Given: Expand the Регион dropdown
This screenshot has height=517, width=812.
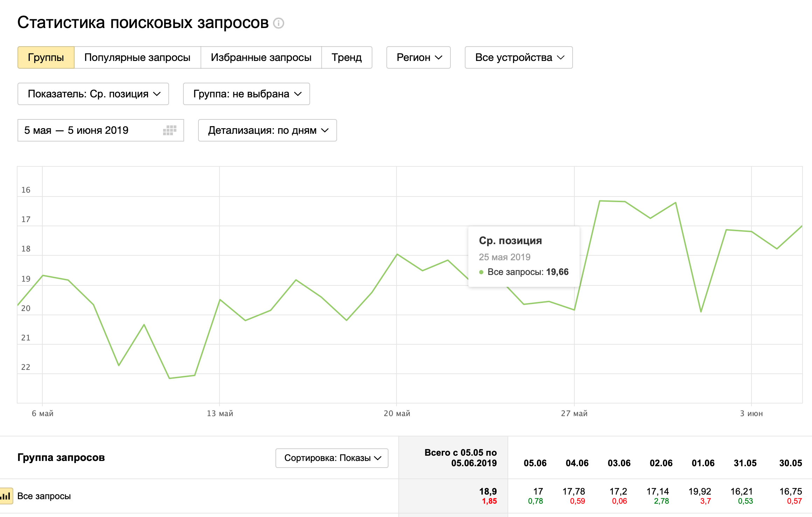Looking at the screenshot, I should tap(418, 57).
